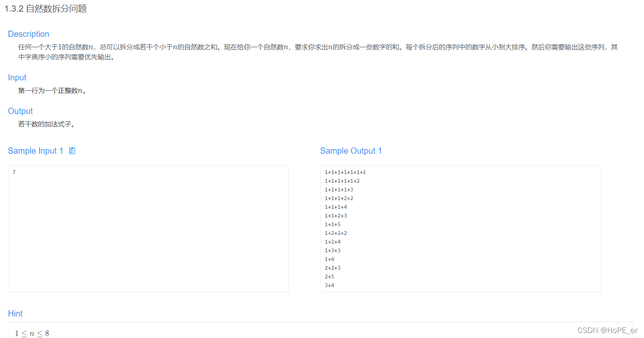Click the Sample Input 1 heading
This screenshot has width=644, height=338.
coord(36,151)
